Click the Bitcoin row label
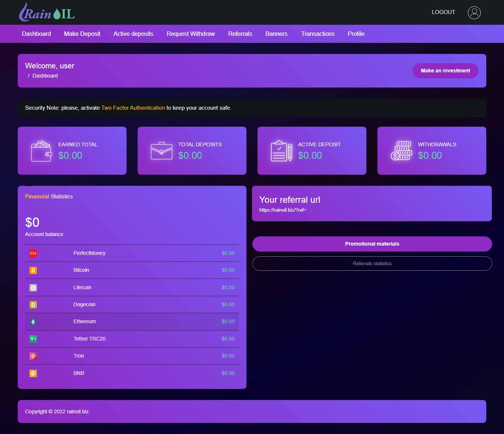The width and height of the screenshot is (504, 434). click(81, 270)
